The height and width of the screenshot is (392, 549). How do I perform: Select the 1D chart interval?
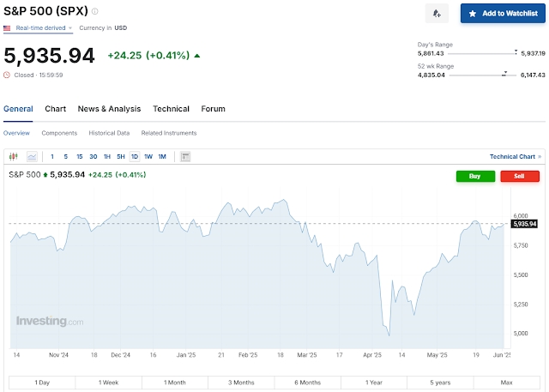[135, 156]
